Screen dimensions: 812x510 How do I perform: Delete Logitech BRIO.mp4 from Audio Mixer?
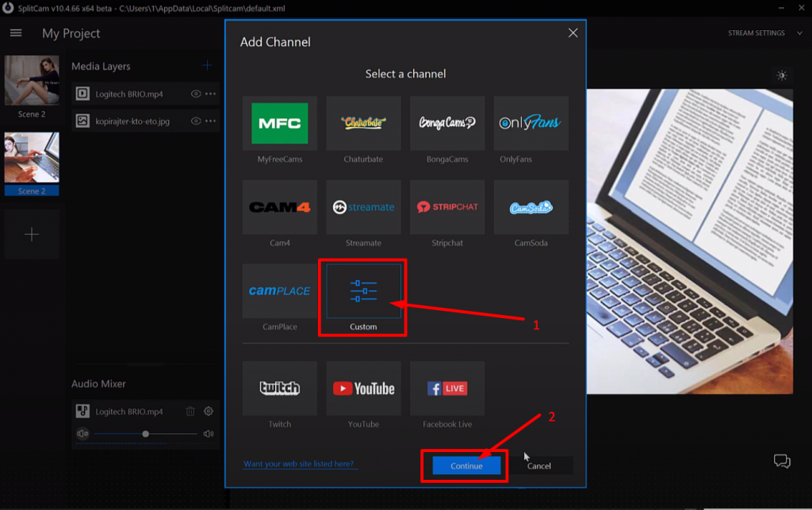click(190, 411)
